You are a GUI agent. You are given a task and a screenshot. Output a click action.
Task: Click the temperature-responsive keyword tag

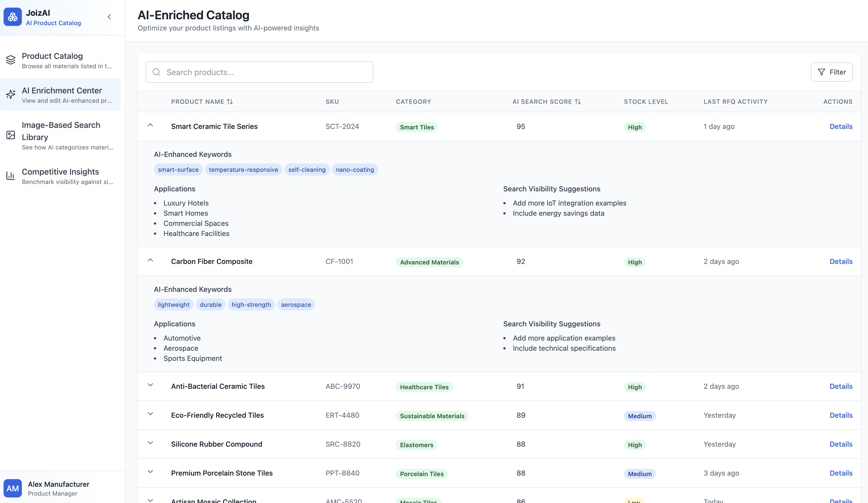click(244, 170)
